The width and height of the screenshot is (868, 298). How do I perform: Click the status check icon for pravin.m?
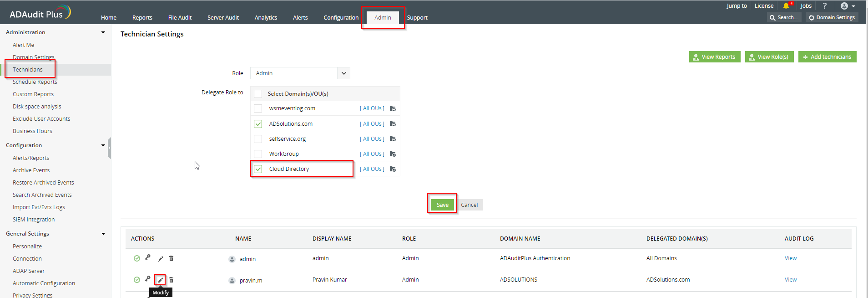point(136,280)
